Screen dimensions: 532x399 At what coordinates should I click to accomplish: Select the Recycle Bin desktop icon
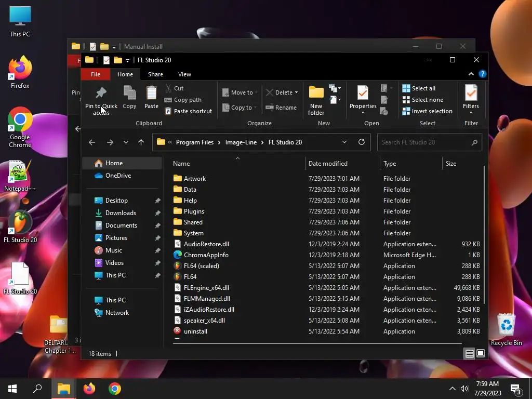[506, 329]
